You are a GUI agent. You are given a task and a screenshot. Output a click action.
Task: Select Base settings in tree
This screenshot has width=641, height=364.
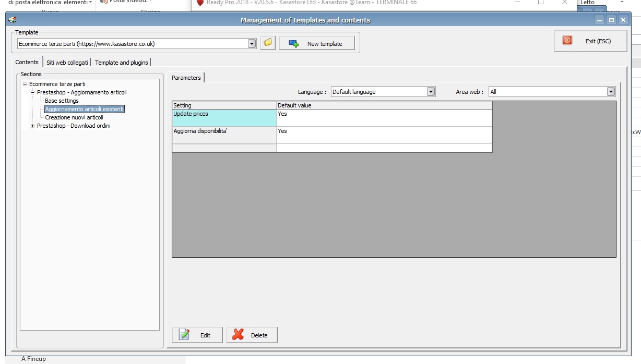click(62, 101)
